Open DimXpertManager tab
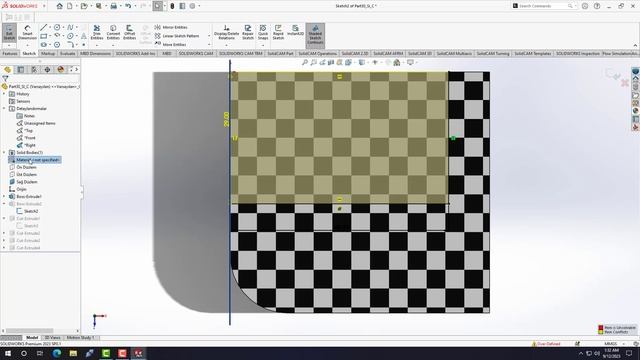The height and width of the screenshot is (360, 640). click(47, 70)
